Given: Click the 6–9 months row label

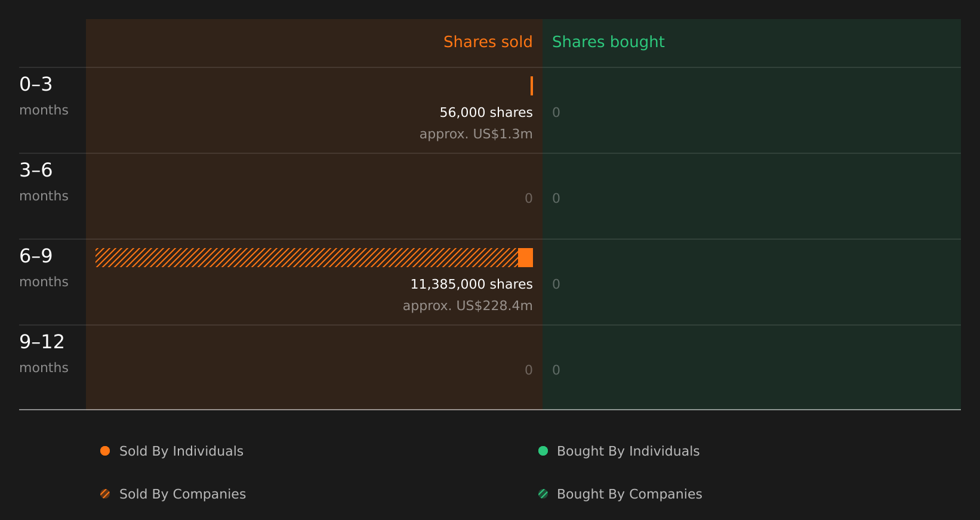Looking at the screenshot, I should click(44, 268).
